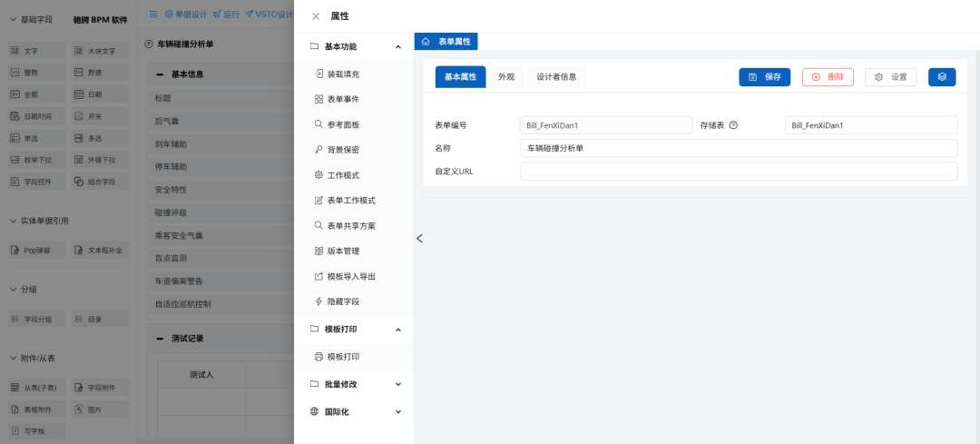Switch to the 设计者信息 tab
Screen dimensions: 980x444
click(x=556, y=77)
